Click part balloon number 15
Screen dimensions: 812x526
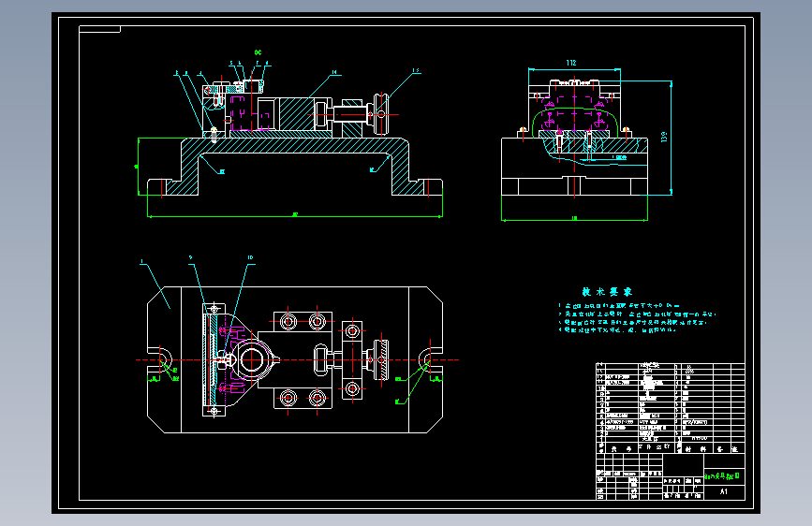tap(415, 70)
